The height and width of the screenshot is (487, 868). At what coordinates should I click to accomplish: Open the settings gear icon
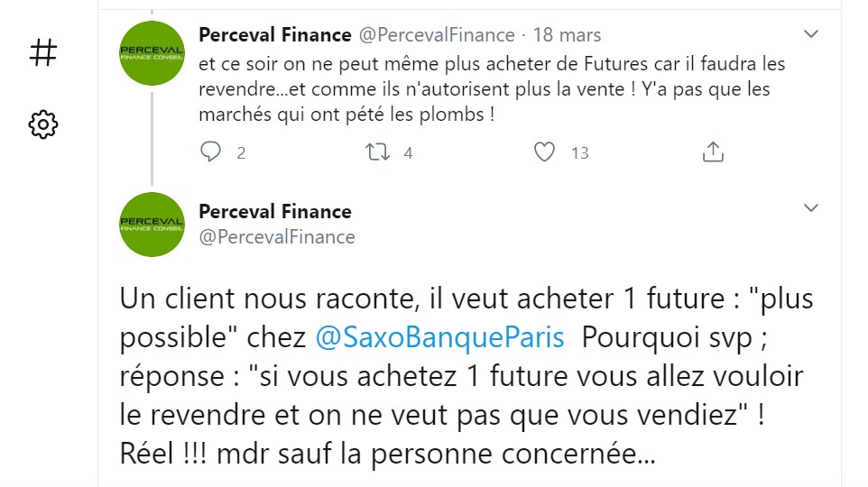coord(42,124)
